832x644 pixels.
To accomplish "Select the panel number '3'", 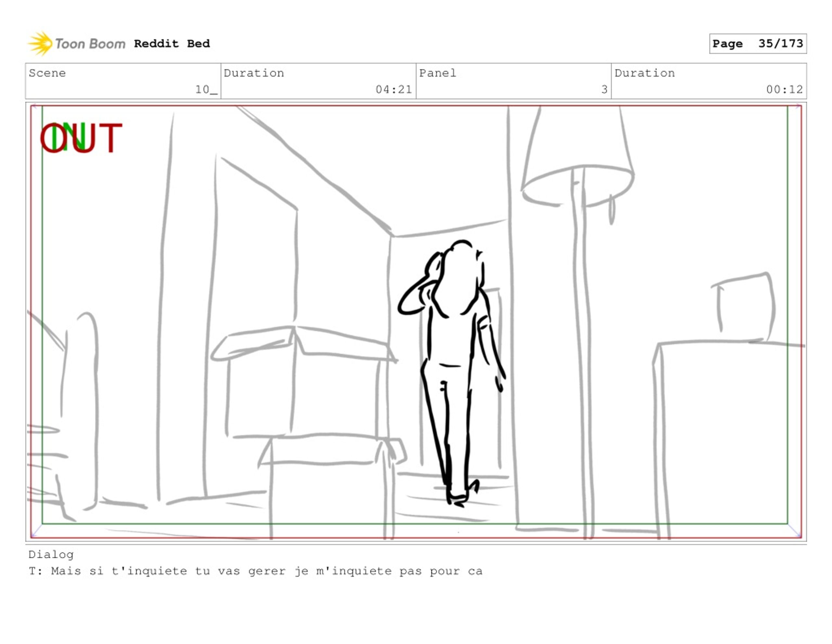I will pyautogui.click(x=604, y=89).
